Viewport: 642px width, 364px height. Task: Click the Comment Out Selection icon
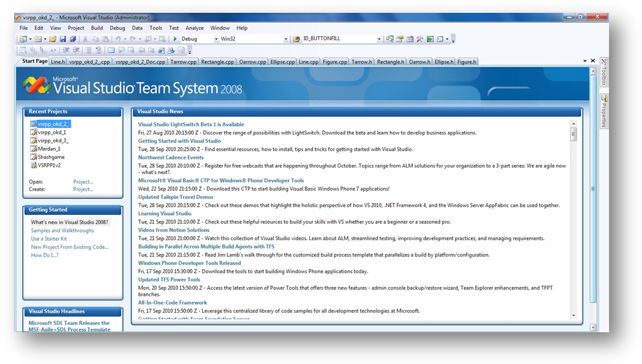pyautogui.click(x=89, y=50)
